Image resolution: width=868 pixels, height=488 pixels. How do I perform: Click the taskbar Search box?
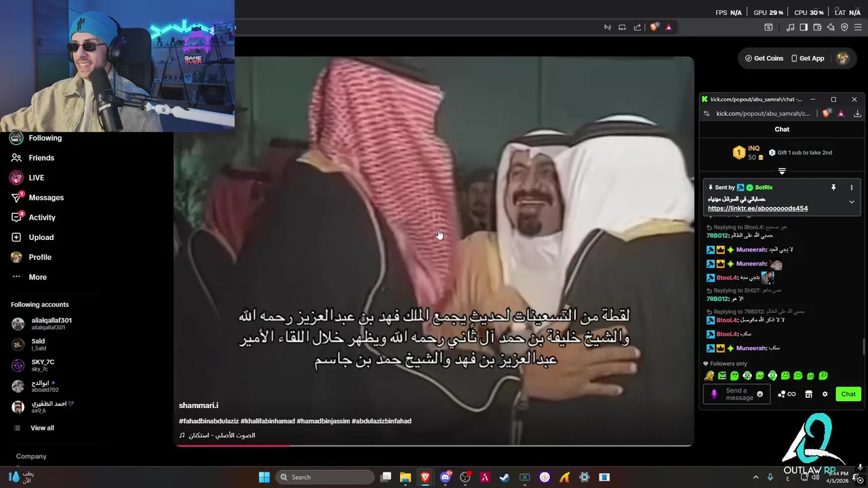tap(325, 477)
